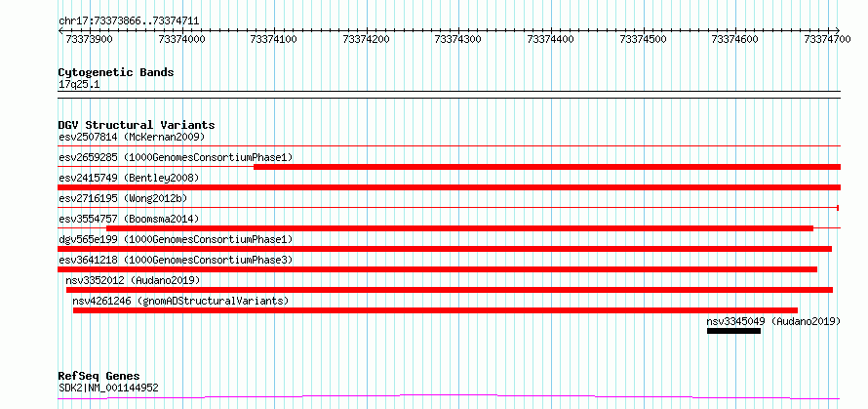Open the esv3641218 (1000GenomesConsortiumPhase3) label
The height and width of the screenshot is (409, 868).
[176, 260]
